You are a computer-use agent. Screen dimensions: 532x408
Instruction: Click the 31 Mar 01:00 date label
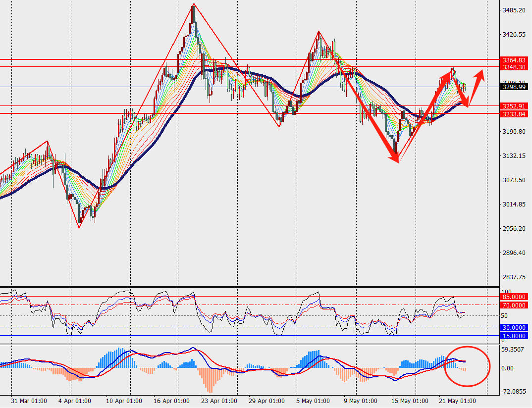(x=29, y=401)
